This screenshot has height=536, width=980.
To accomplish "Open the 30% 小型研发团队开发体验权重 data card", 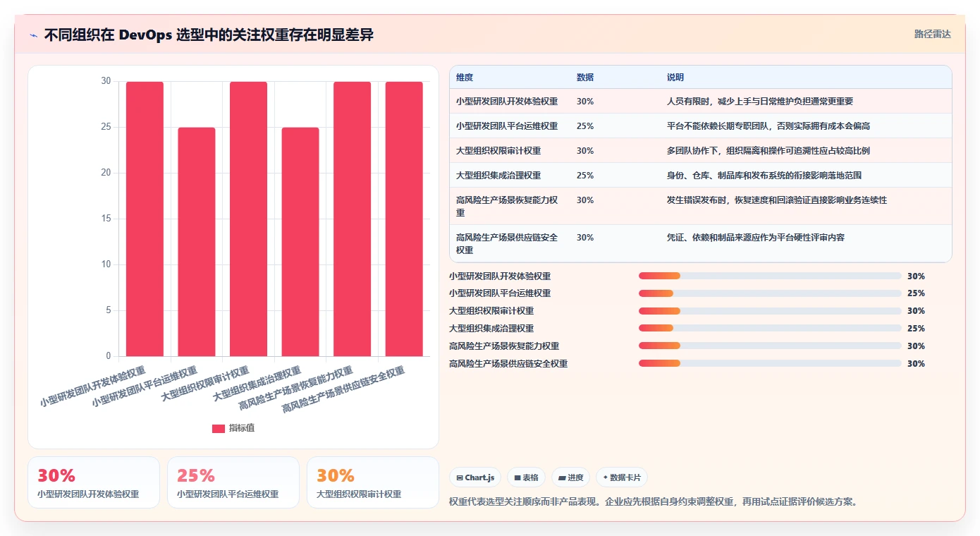I will click(94, 482).
